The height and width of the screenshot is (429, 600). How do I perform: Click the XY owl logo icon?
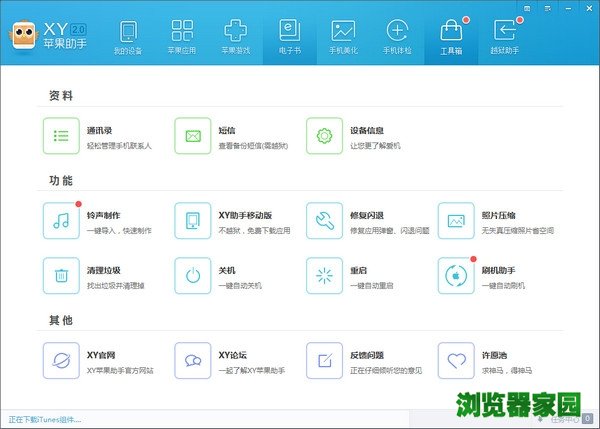pyautogui.click(x=24, y=35)
